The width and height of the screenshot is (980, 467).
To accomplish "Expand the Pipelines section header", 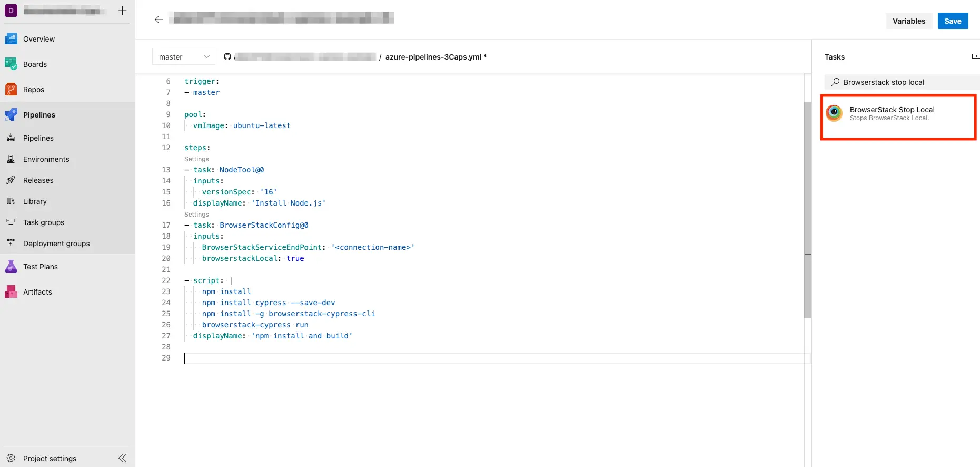I will [39, 115].
